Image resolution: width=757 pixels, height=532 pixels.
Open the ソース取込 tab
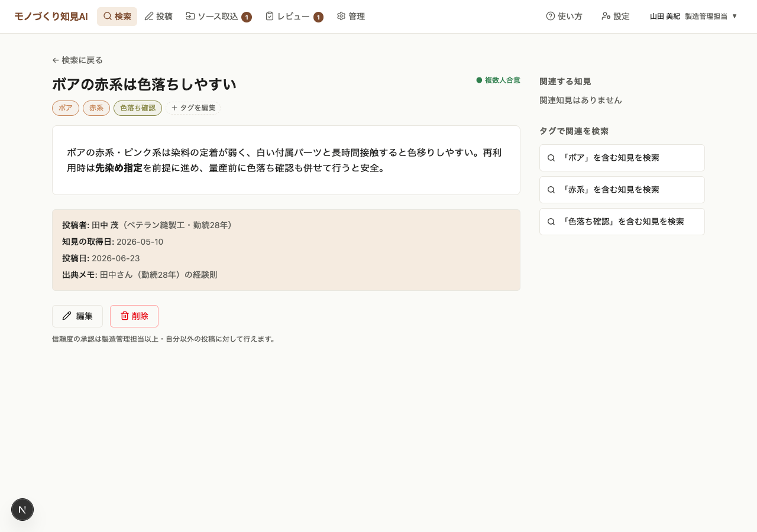[x=218, y=17]
